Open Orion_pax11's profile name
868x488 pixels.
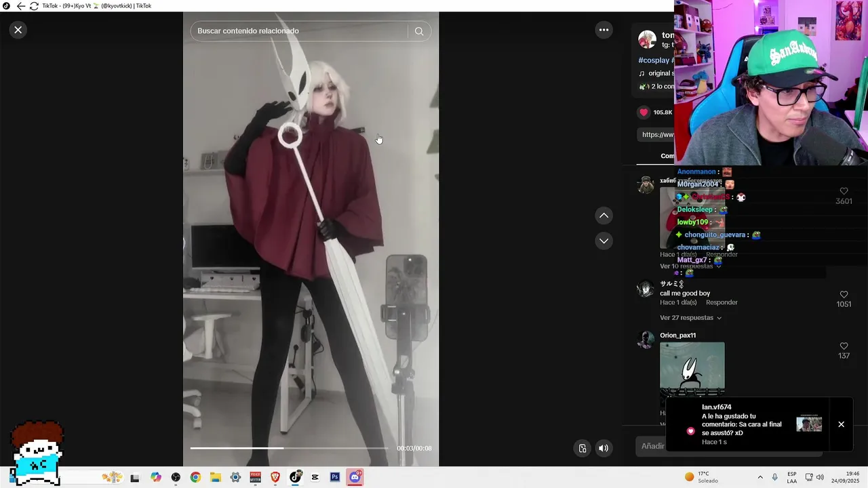pos(677,335)
